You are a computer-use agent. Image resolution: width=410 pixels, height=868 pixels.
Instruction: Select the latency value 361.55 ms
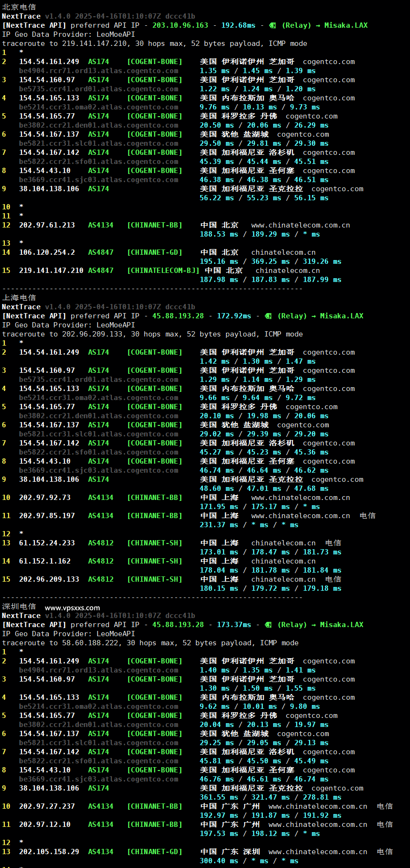(219, 797)
